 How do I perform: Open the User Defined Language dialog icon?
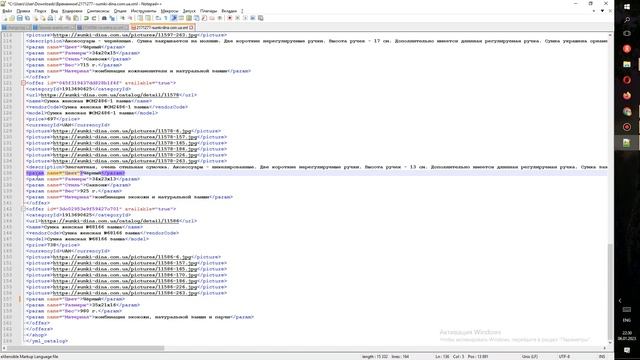click(181, 18)
